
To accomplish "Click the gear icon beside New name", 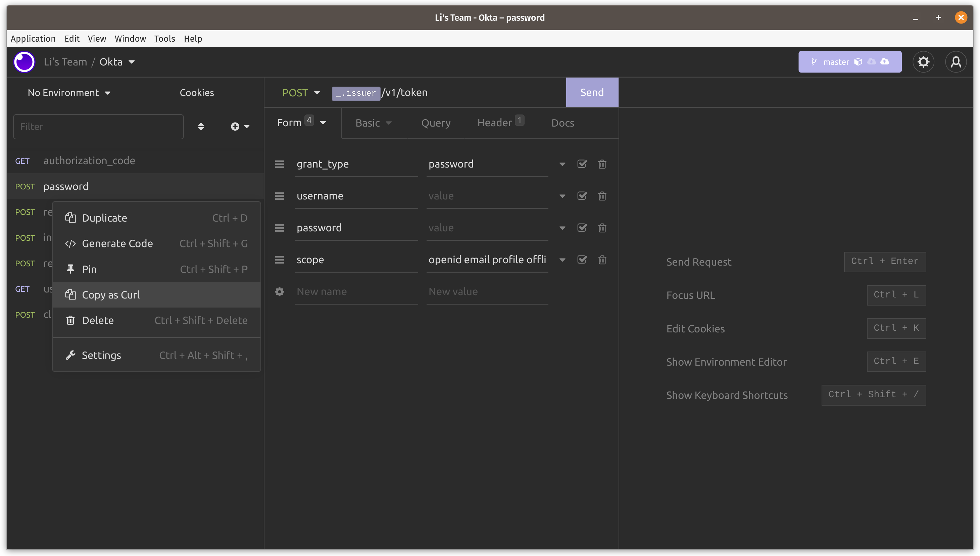I will [x=279, y=292].
